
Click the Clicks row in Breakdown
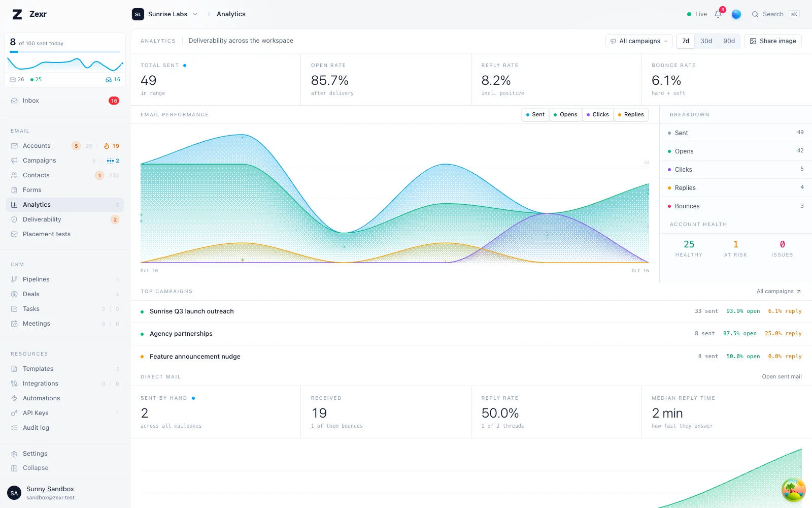click(x=735, y=170)
